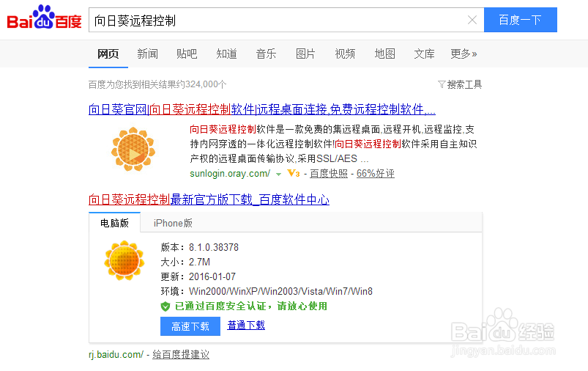Click the orange sunflower logo thumbnail
The width and height of the screenshot is (588, 371).
click(x=133, y=149)
